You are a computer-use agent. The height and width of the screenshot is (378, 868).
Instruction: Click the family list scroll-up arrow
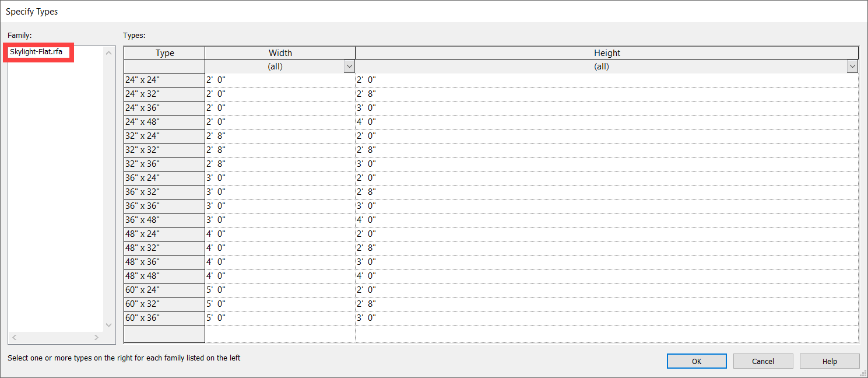coord(108,52)
